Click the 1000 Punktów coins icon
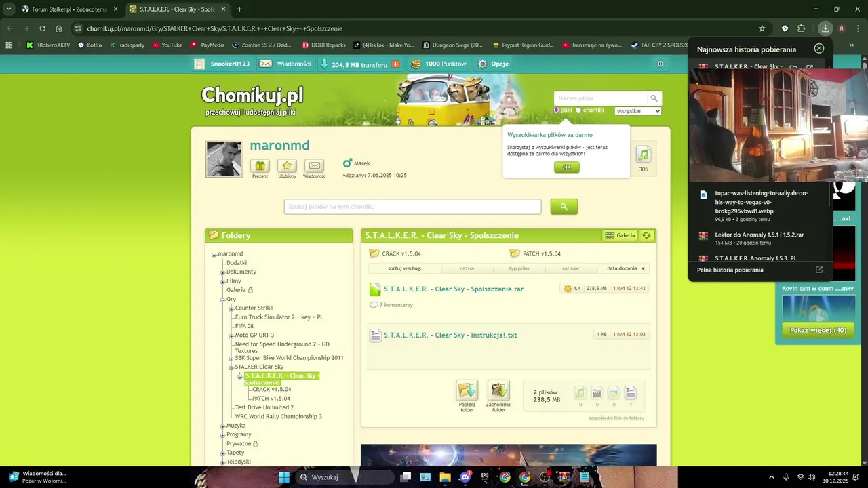This screenshot has height=488, width=868. pyautogui.click(x=416, y=64)
